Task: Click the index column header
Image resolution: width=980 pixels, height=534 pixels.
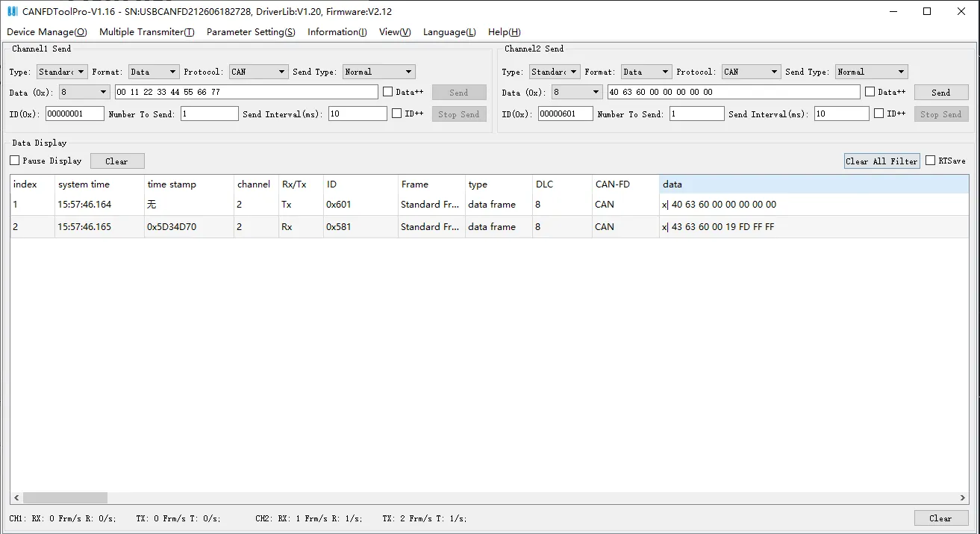Action: point(33,184)
